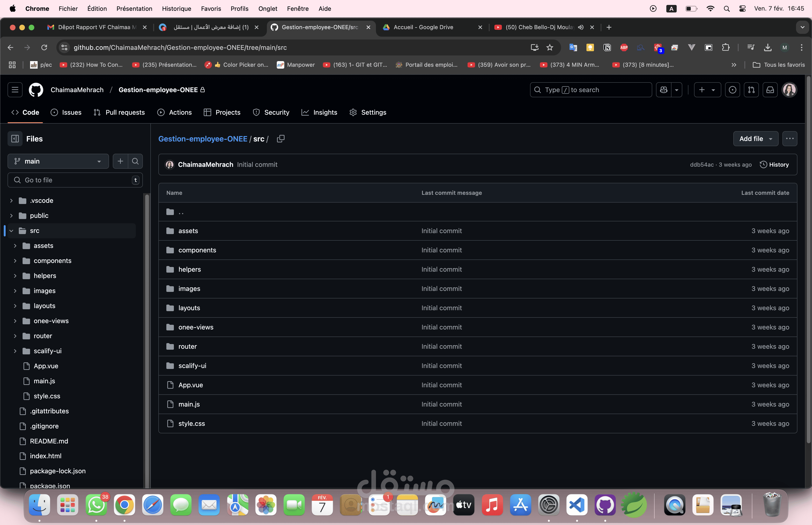Open Chrome downloads icon
Viewport: 812px width, 525px height.
[767, 47]
